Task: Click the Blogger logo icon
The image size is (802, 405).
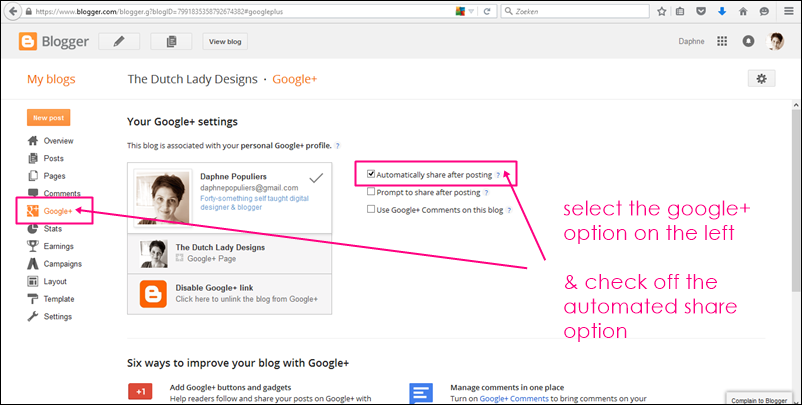Action: 28,41
